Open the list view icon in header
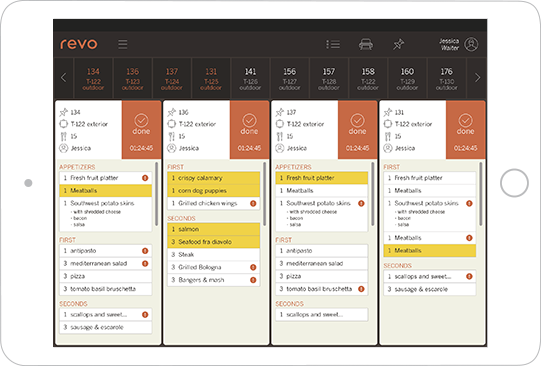 333,44
